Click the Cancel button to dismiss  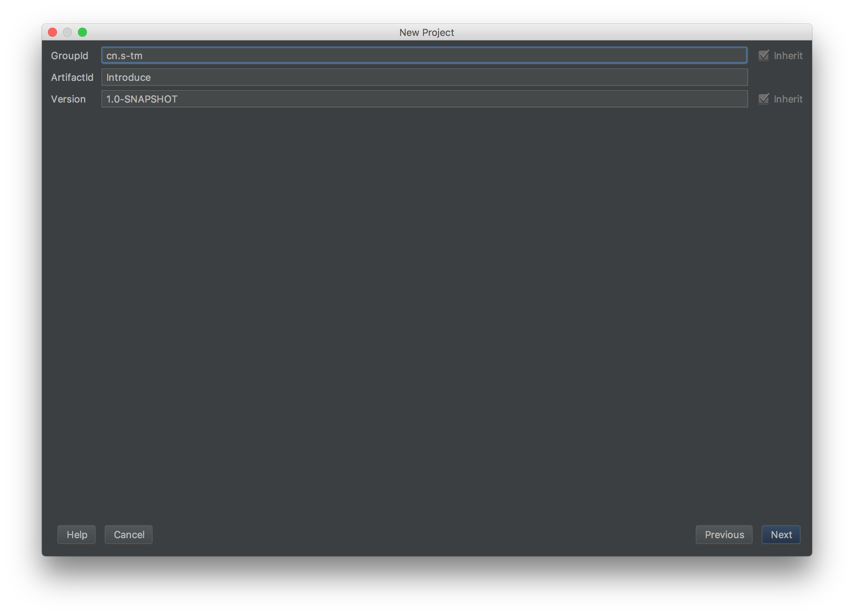click(128, 534)
